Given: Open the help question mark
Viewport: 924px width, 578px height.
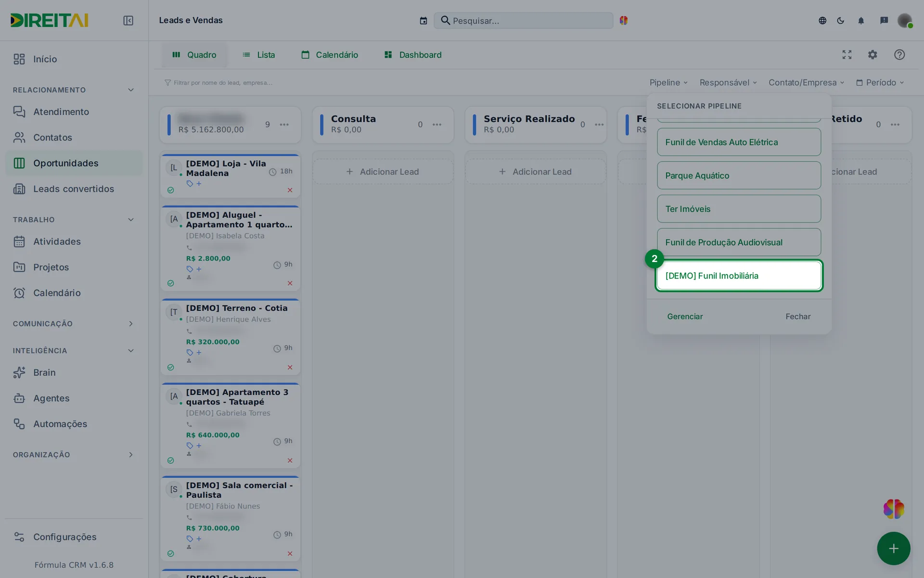Looking at the screenshot, I should click(899, 55).
